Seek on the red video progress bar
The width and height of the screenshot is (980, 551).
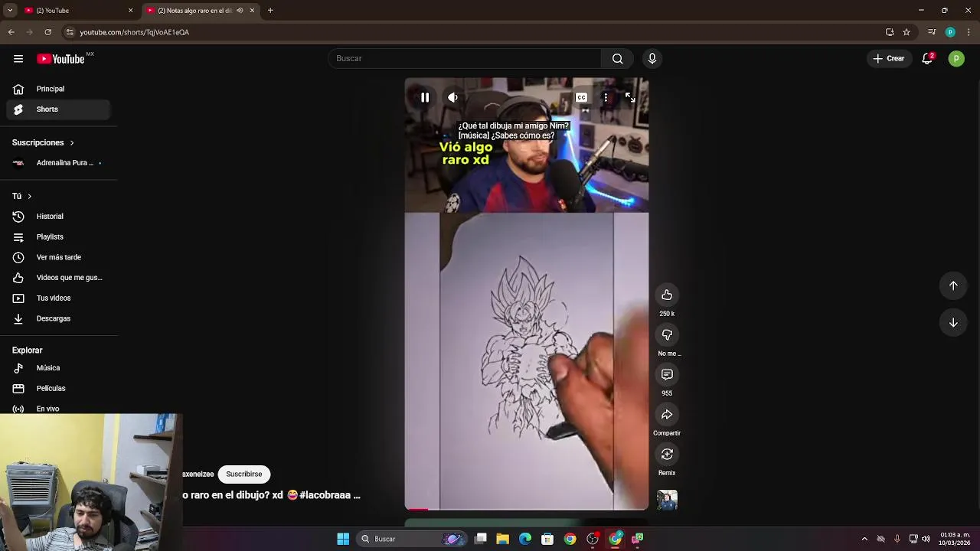[527, 509]
